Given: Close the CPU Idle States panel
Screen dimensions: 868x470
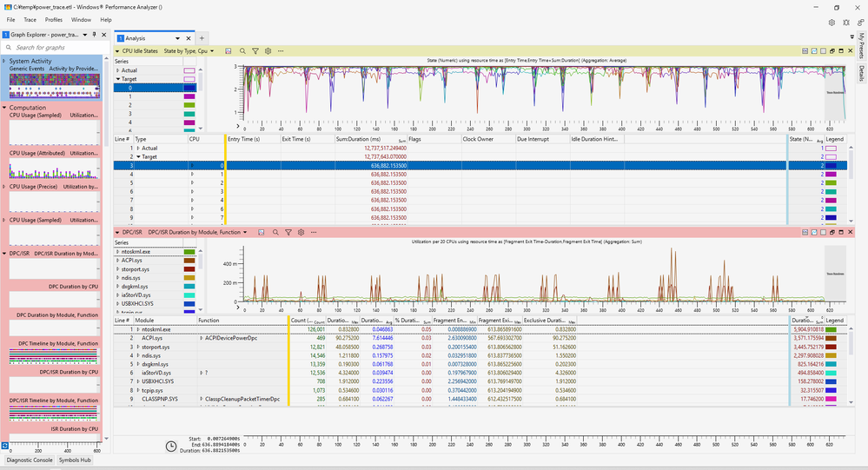Looking at the screenshot, I should [x=851, y=51].
